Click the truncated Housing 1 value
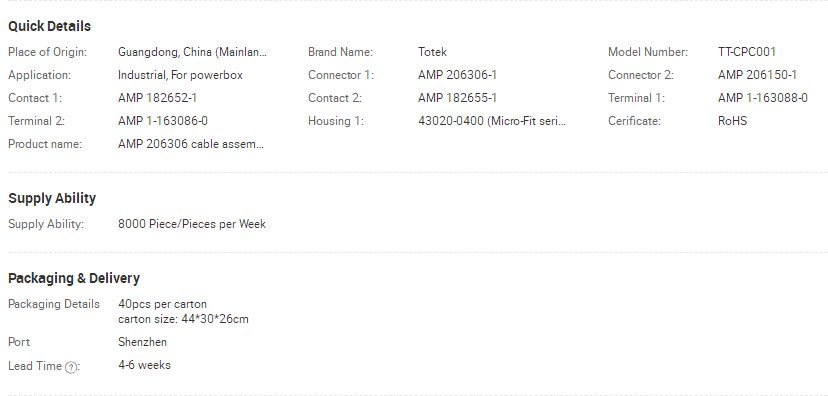The width and height of the screenshot is (828, 396). pyautogui.click(x=492, y=121)
